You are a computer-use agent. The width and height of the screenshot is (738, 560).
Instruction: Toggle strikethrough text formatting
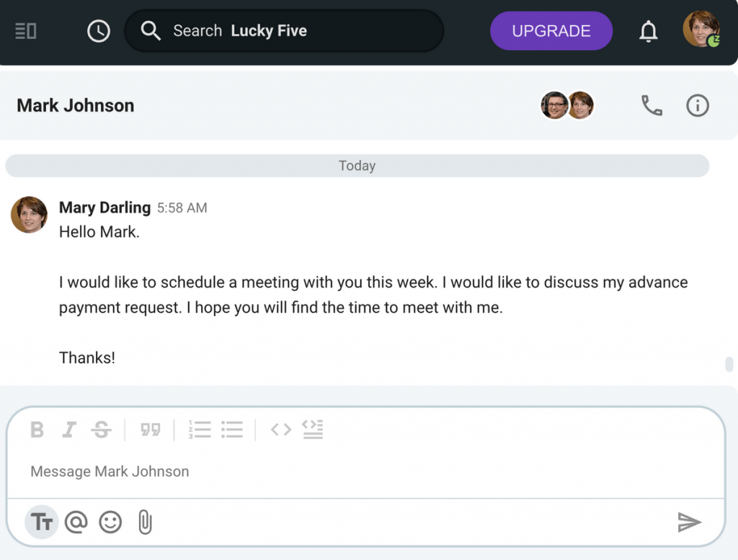click(x=101, y=430)
